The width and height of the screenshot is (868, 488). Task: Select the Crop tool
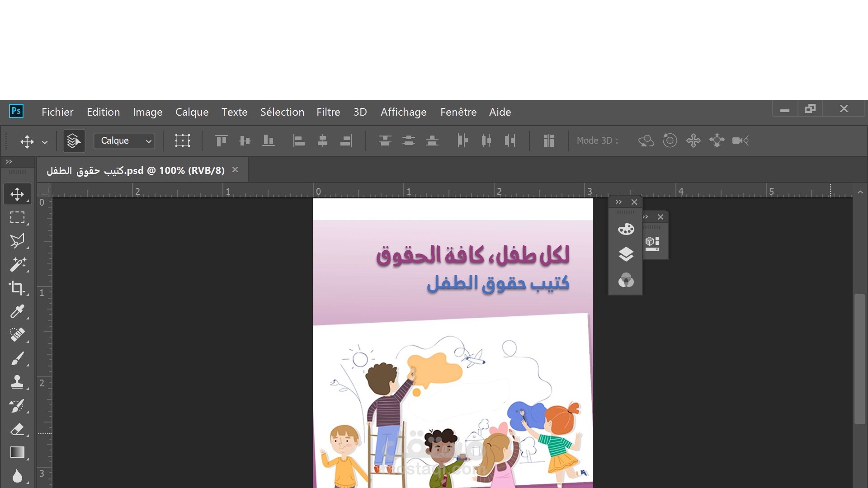17,288
